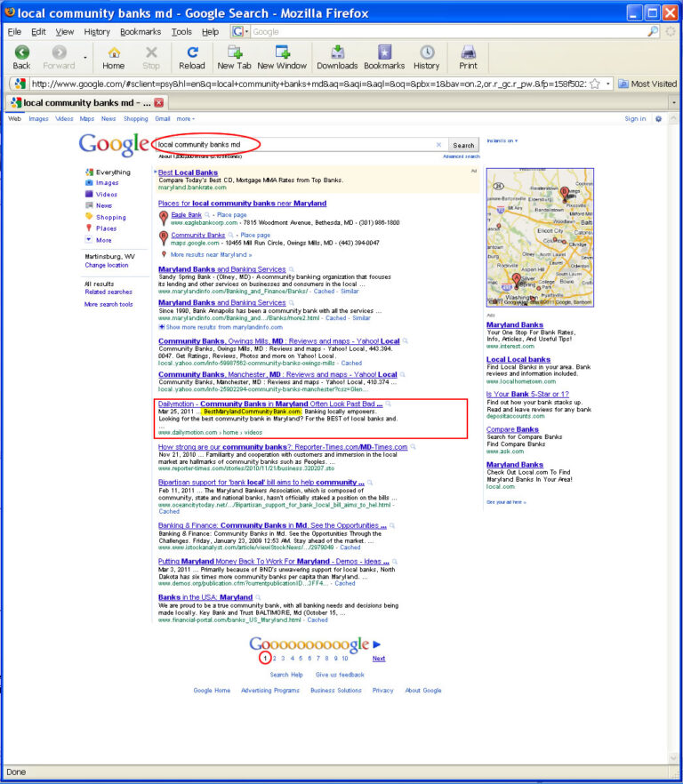Open Google settings gear icon
The height and width of the screenshot is (784, 683).
pyautogui.click(x=658, y=119)
